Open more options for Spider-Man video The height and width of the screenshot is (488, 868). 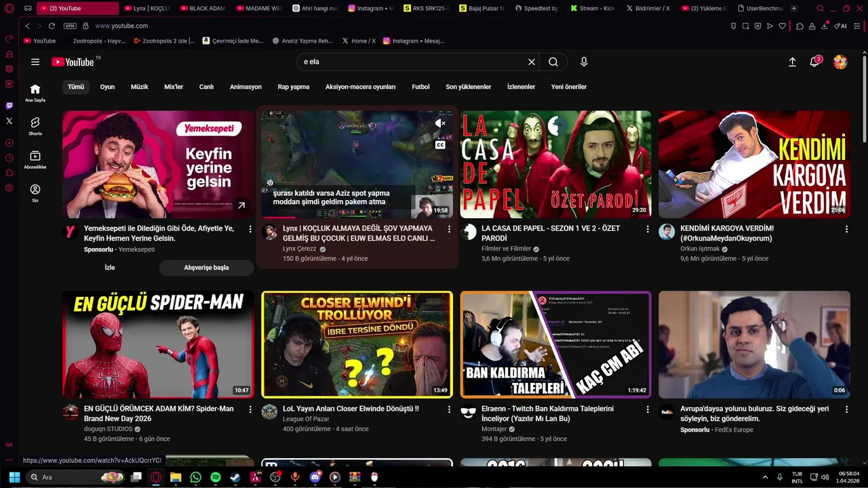pyautogui.click(x=250, y=409)
